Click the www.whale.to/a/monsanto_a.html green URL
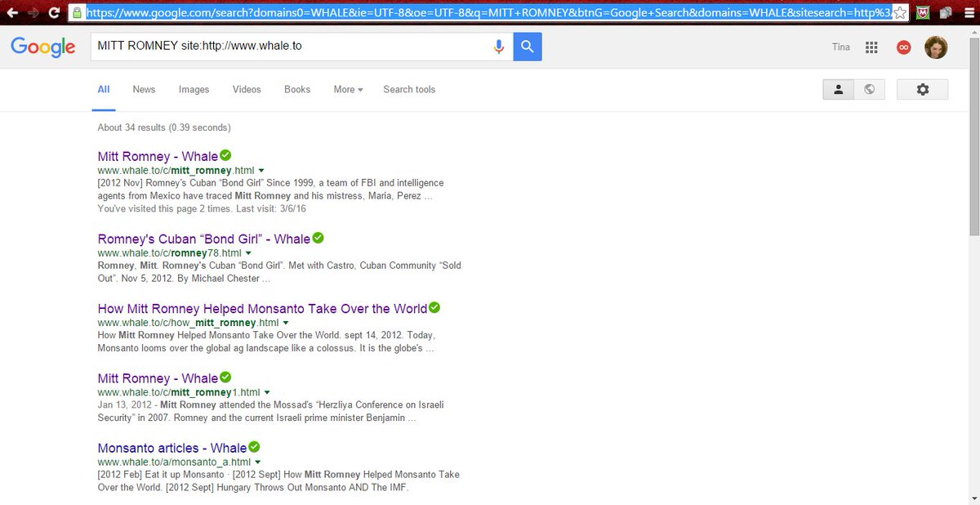The image size is (980, 505). point(174,463)
